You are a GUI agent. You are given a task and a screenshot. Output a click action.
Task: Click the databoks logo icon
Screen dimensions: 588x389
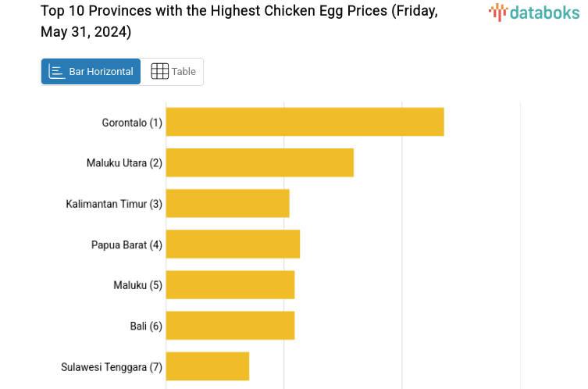click(x=497, y=11)
